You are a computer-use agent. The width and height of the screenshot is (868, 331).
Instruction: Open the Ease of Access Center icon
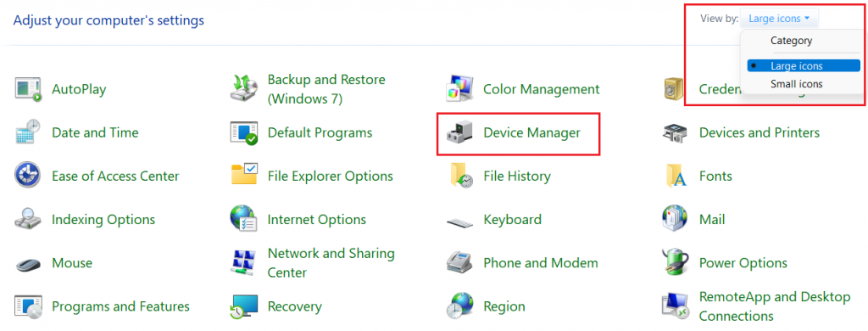coord(27,176)
